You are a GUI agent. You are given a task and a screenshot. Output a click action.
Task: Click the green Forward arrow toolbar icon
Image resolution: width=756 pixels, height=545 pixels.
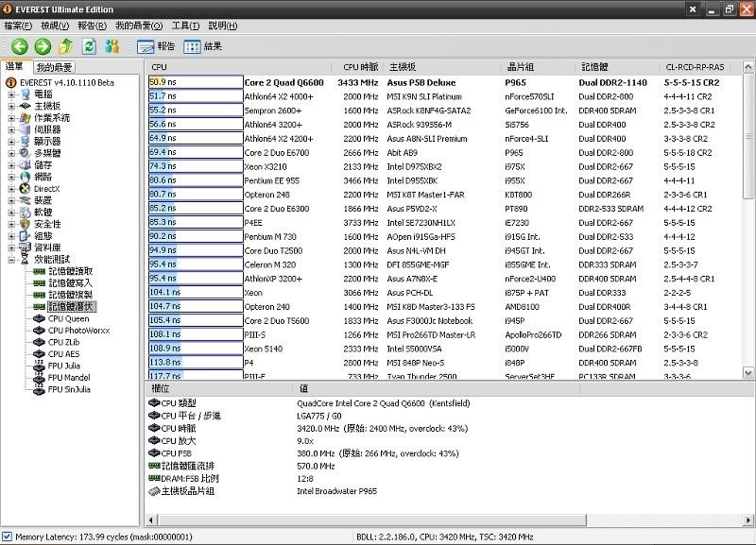click(x=43, y=46)
